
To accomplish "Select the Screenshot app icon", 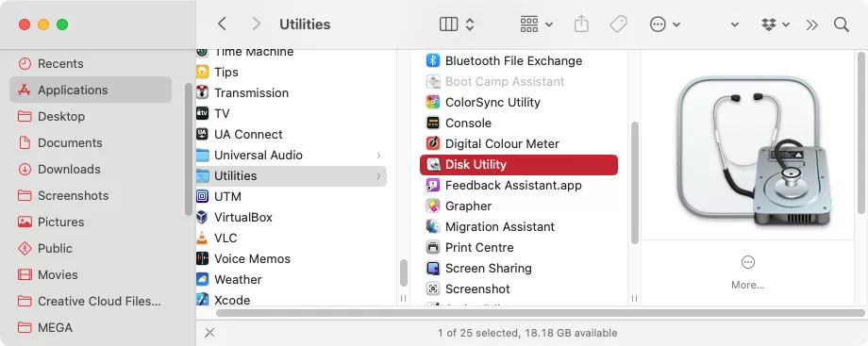I will (433, 289).
